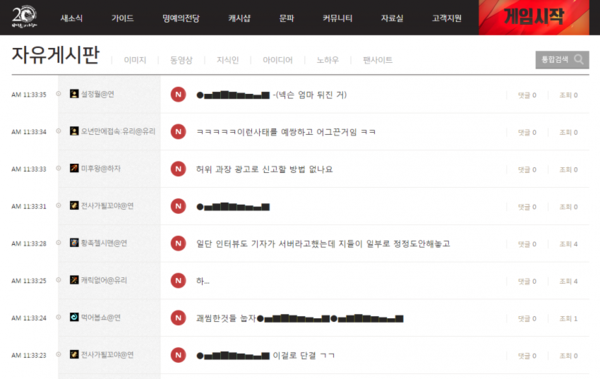Click the small circle marker next to AM 11:33:25
The image size is (600, 379).
59,280
